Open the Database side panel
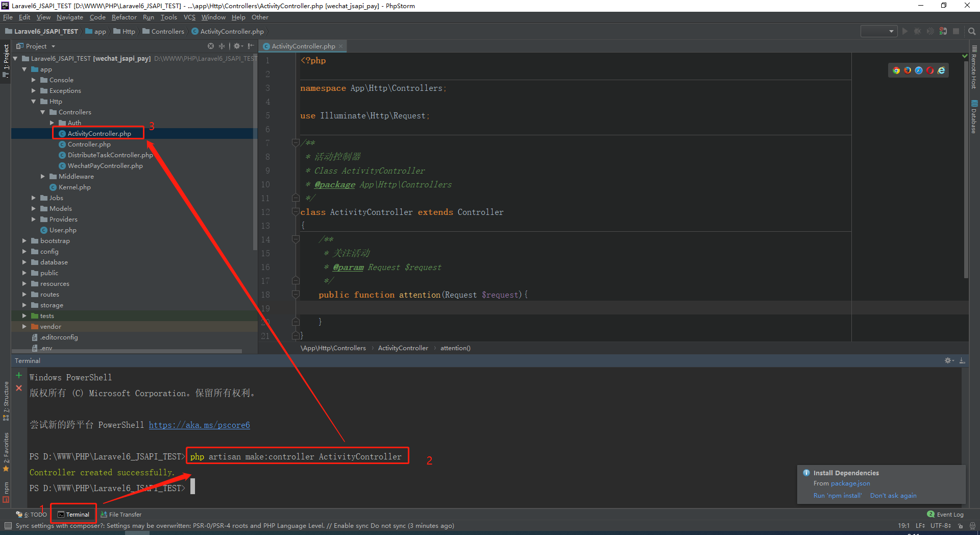The height and width of the screenshot is (535, 980). coord(974,117)
